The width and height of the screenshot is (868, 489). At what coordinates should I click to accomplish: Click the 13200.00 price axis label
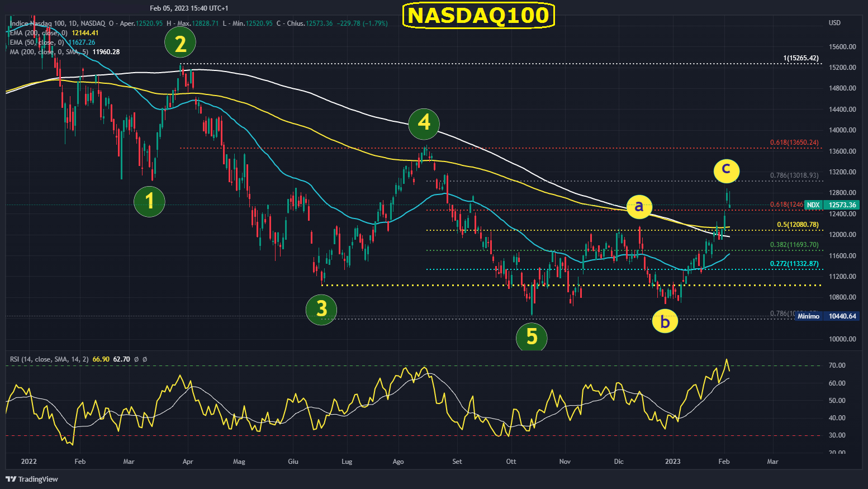pos(842,172)
